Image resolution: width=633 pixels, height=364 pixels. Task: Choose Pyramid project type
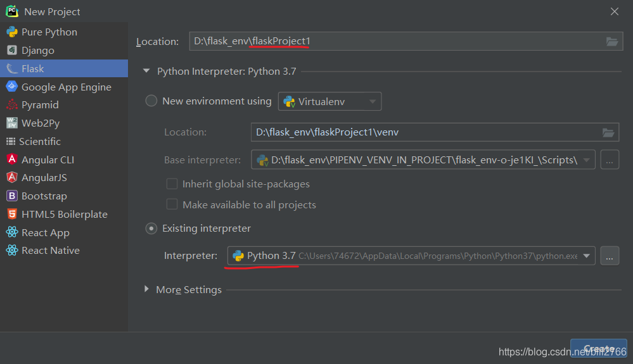[64, 105]
